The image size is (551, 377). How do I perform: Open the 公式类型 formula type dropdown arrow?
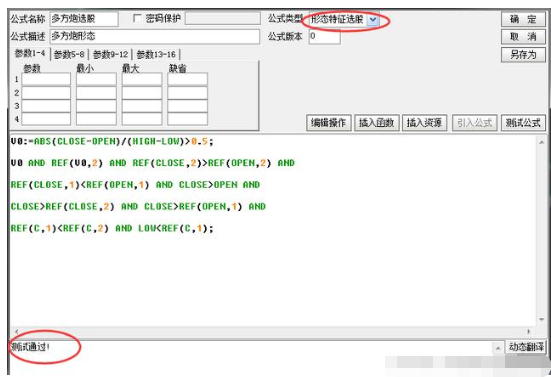[373, 20]
